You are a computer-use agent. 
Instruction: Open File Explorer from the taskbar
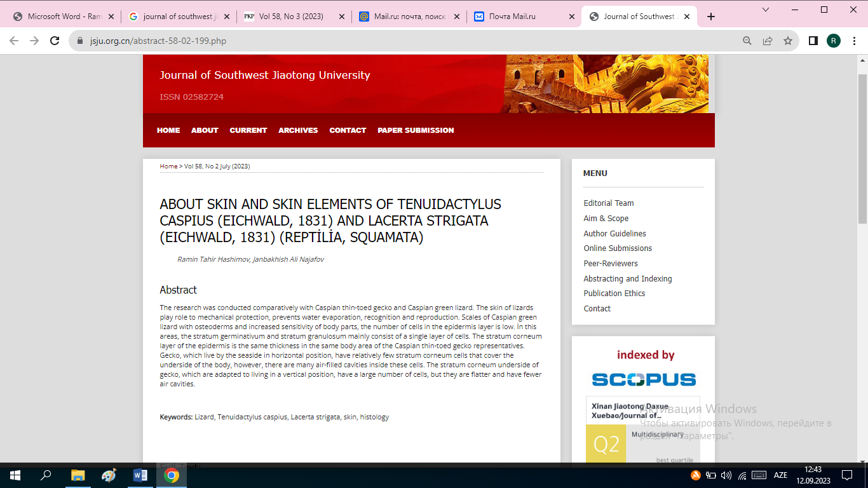[78, 475]
